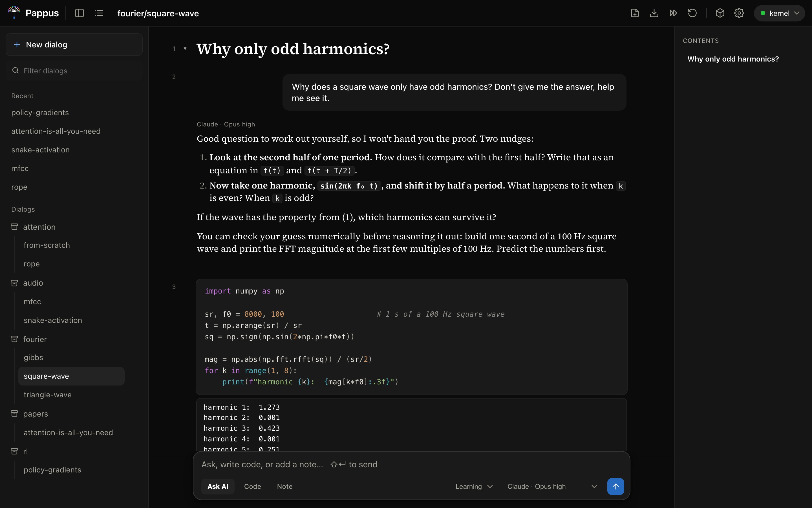Open snake-activation under audio
Image resolution: width=812 pixels, height=508 pixels.
[x=53, y=320]
